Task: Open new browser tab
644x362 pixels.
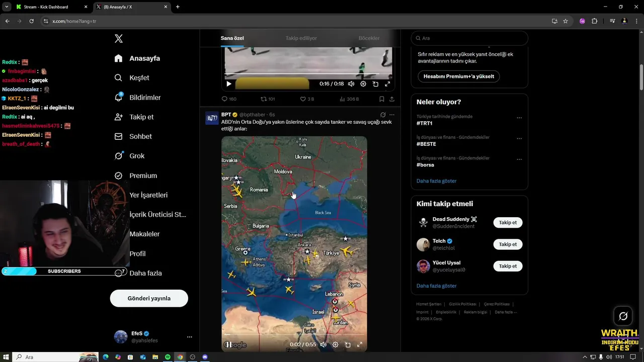Action: [178, 7]
